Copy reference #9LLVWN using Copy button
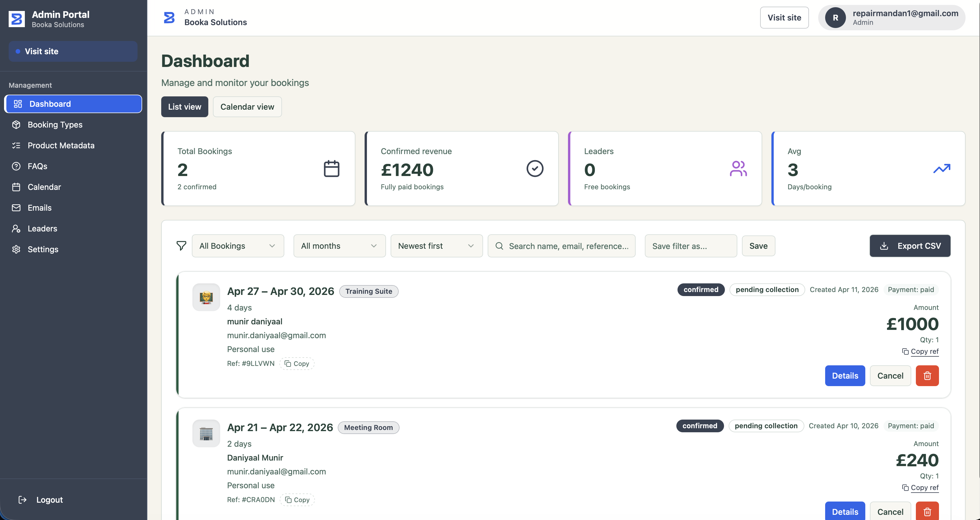This screenshot has height=520, width=980. coord(297,363)
